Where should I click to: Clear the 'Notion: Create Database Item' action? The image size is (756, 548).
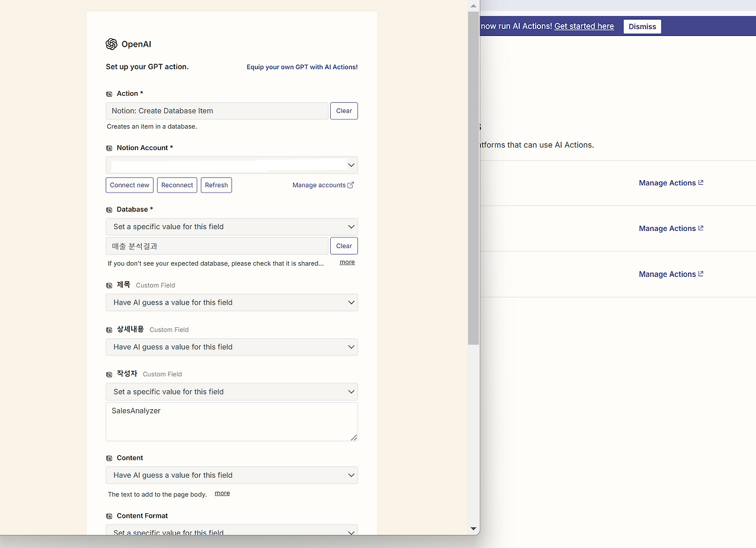pyautogui.click(x=344, y=110)
